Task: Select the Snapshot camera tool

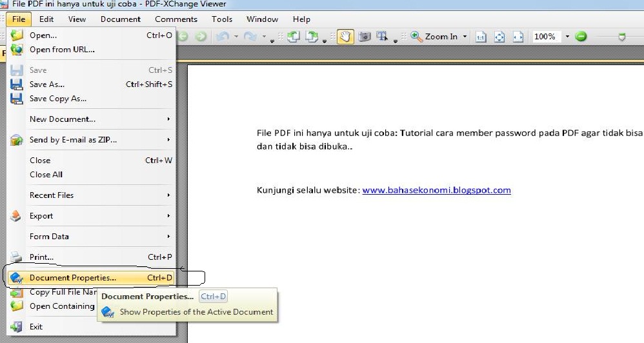Action: pos(365,37)
